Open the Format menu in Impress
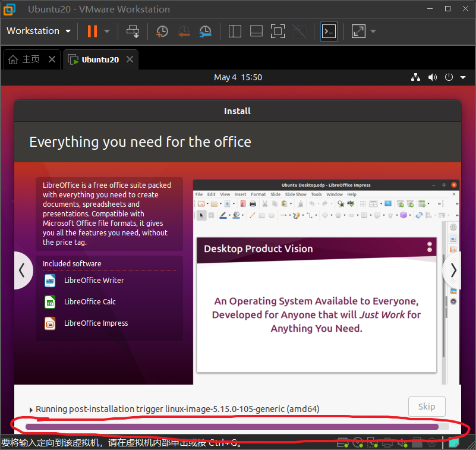The image size is (476, 450). click(259, 194)
